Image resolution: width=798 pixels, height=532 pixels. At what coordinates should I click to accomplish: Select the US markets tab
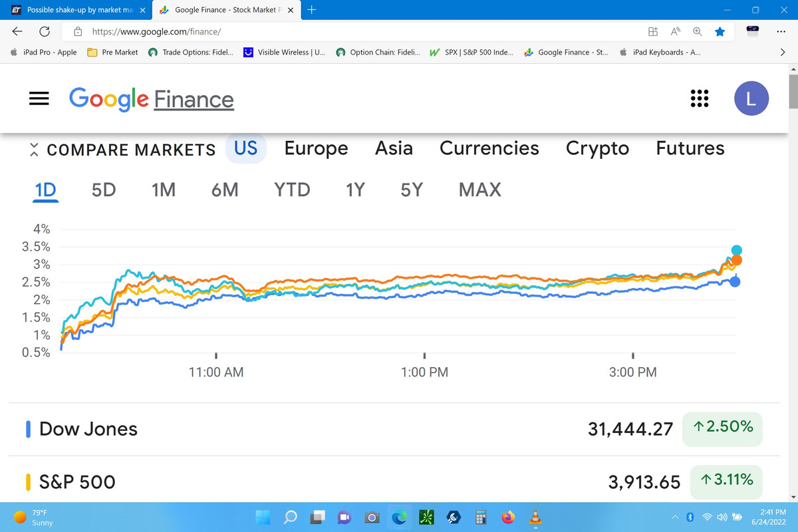point(246,148)
